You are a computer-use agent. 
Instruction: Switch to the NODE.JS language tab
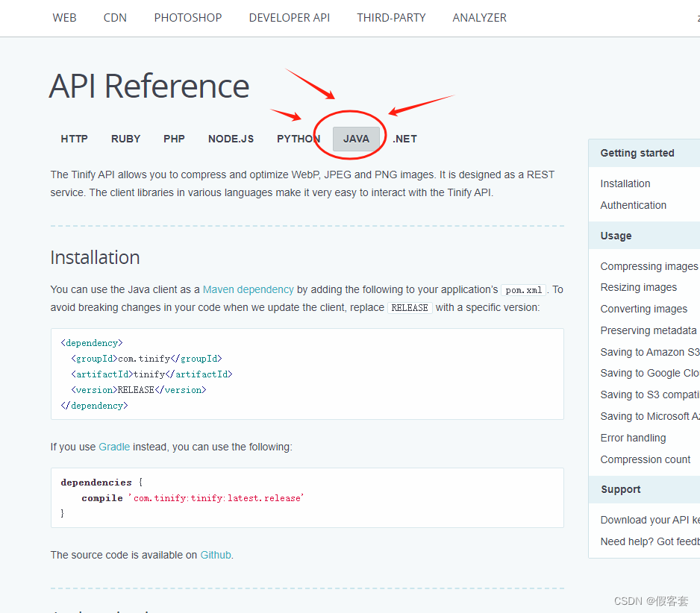point(231,139)
